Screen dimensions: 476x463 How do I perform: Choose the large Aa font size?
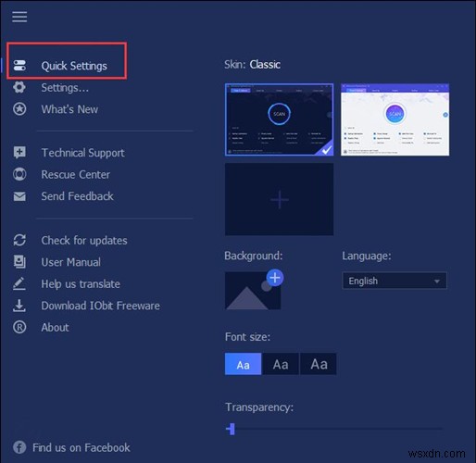(319, 364)
